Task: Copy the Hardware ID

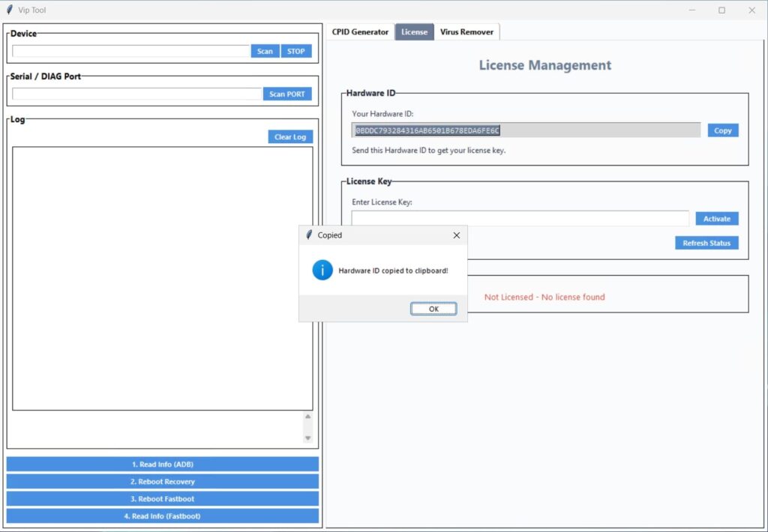Action: (722, 130)
